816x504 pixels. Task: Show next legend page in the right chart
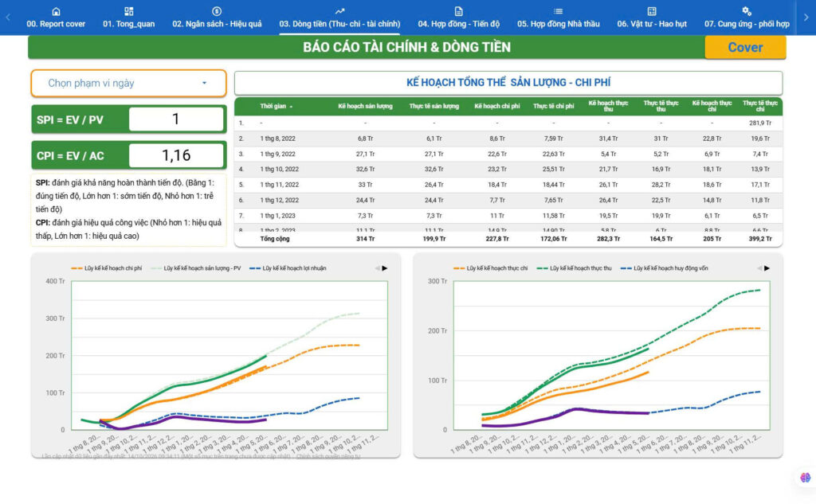(x=767, y=268)
